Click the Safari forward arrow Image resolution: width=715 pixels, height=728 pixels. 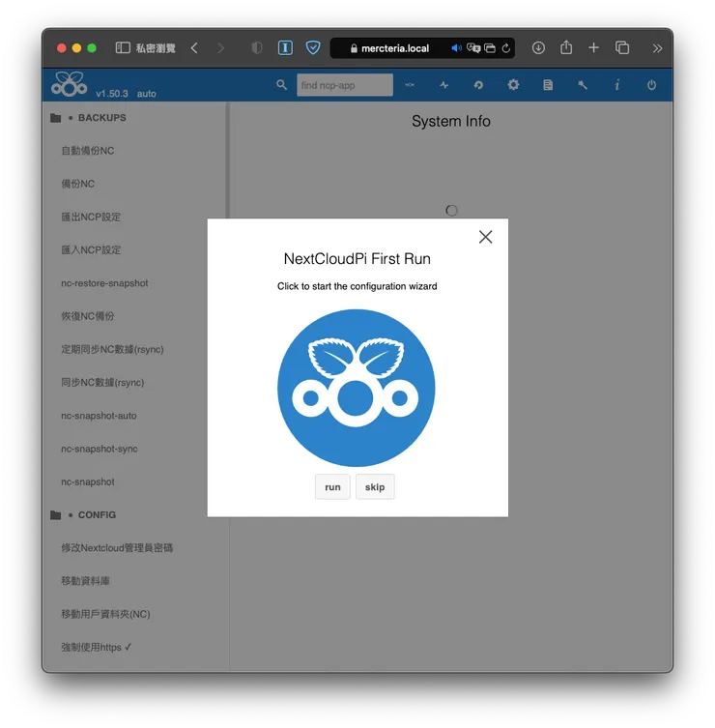pyautogui.click(x=221, y=47)
